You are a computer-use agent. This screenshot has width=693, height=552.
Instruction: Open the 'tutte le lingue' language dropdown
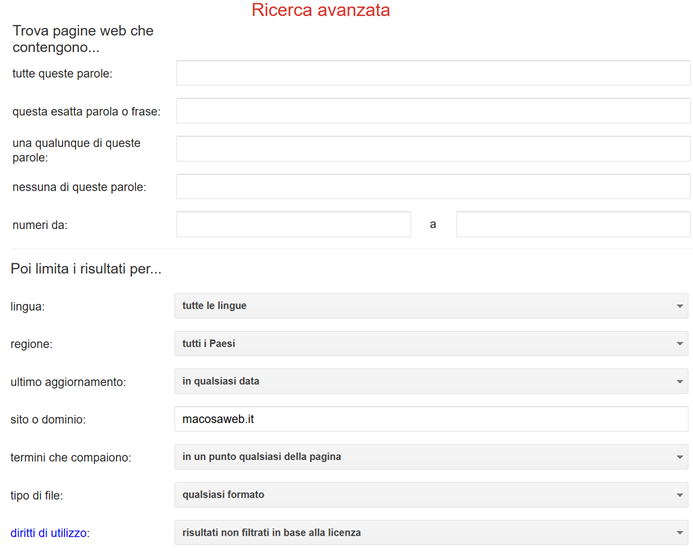point(431,305)
